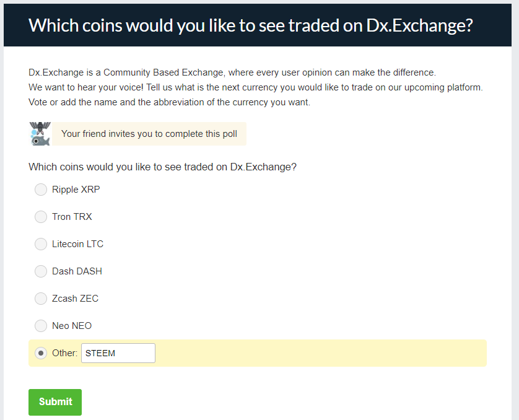Viewport: 519px width, 420px height.
Task: Click the 'Ripple XRP' label text
Action: coord(76,190)
